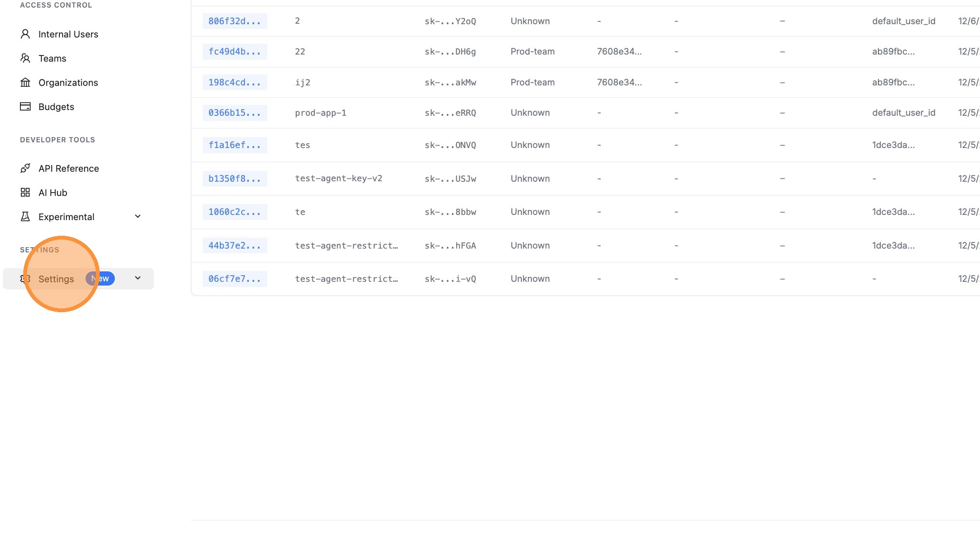Open the Teams page

(52, 58)
